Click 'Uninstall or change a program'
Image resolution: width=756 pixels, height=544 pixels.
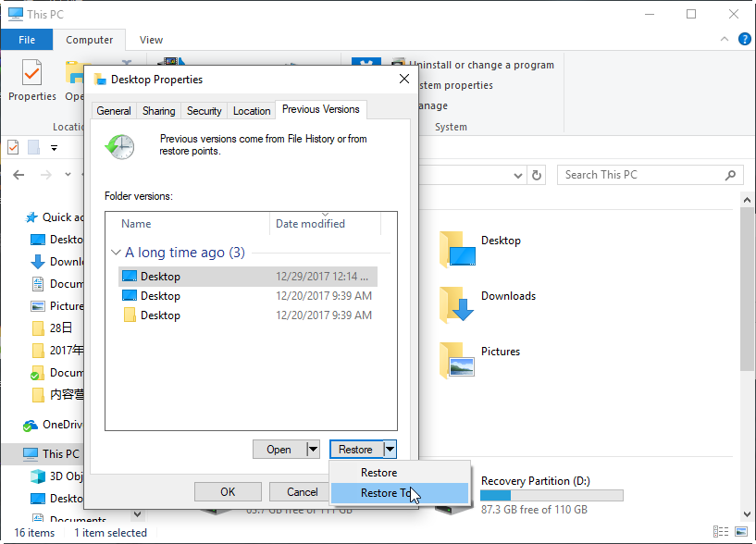[x=481, y=65]
